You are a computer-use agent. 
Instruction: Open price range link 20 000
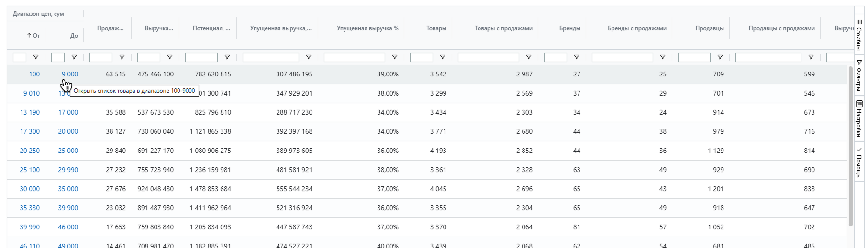[68, 131]
